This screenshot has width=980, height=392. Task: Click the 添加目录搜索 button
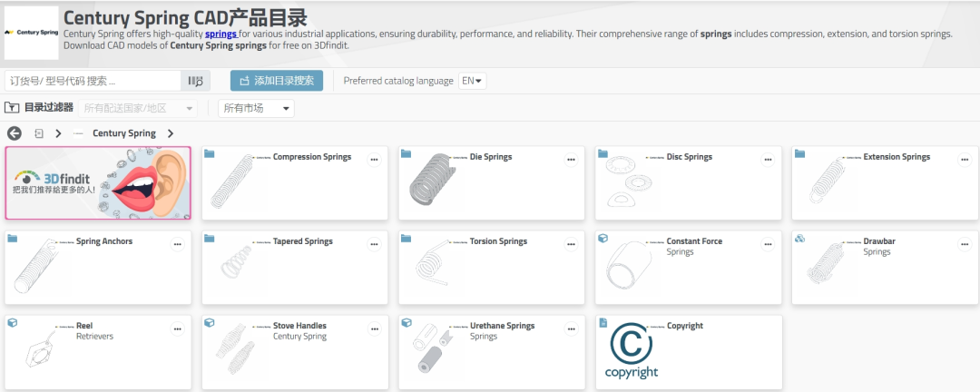[x=277, y=81]
